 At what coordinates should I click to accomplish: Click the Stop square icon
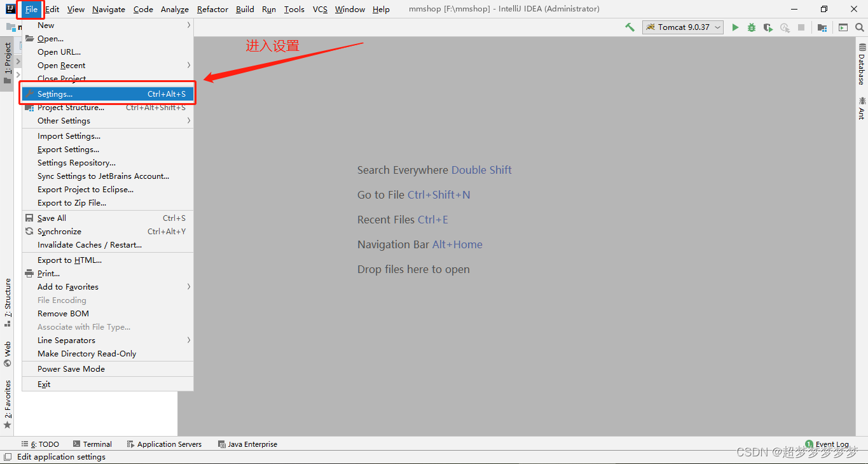click(801, 27)
